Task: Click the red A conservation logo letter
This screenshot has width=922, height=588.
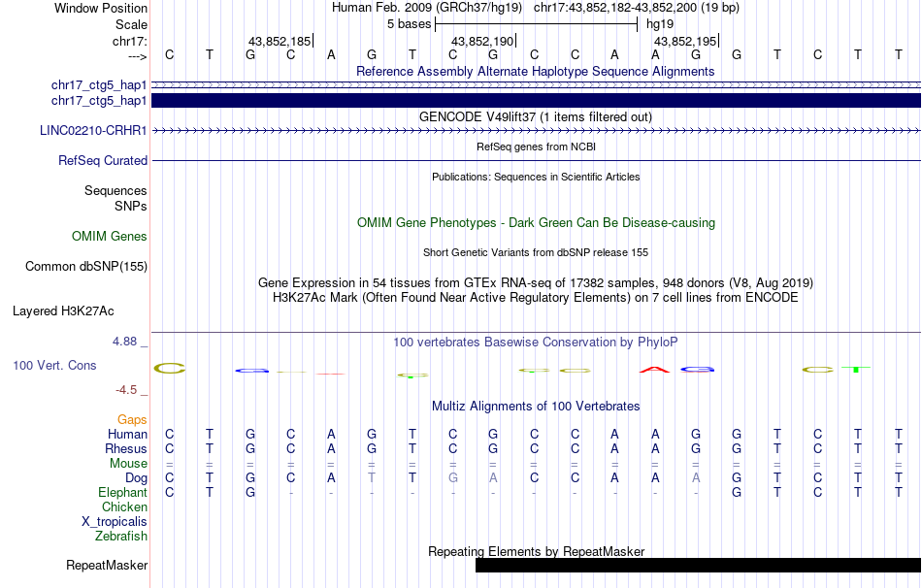Action: click(654, 370)
